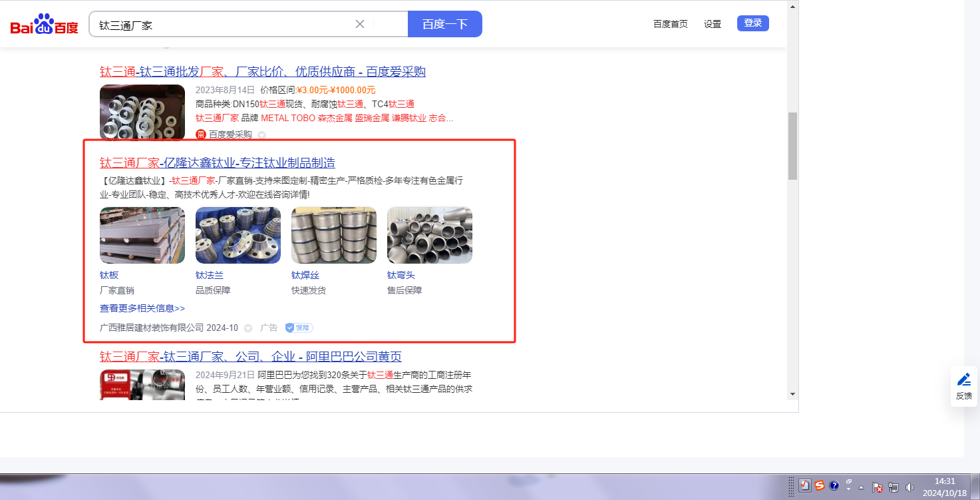Click the 商品种类 description line
980x500 pixels.
[305, 104]
